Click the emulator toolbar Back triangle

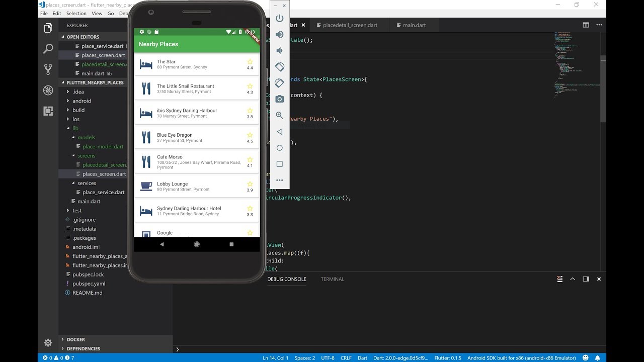pos(280,132)
